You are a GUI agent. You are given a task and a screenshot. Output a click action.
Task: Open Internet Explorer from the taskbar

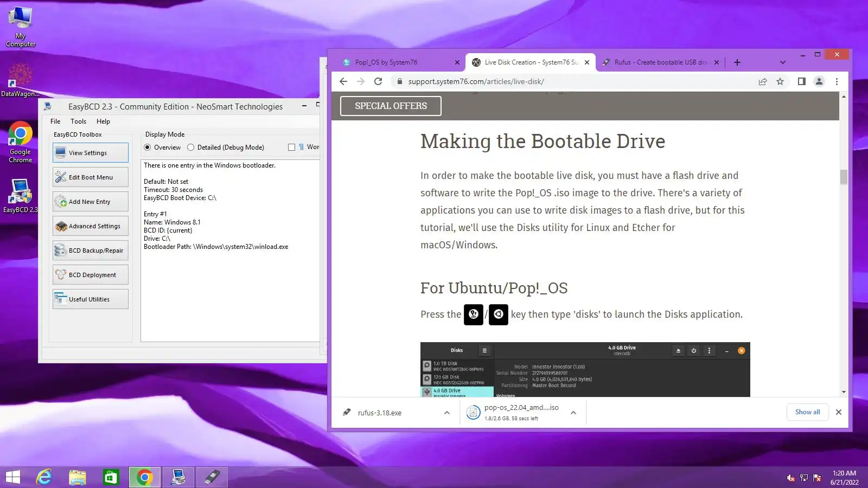point(44,477)
